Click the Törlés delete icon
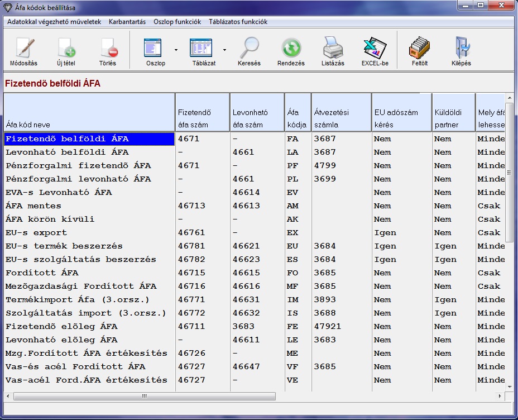The width and height of the screenshot is (518, 420). 108,49
